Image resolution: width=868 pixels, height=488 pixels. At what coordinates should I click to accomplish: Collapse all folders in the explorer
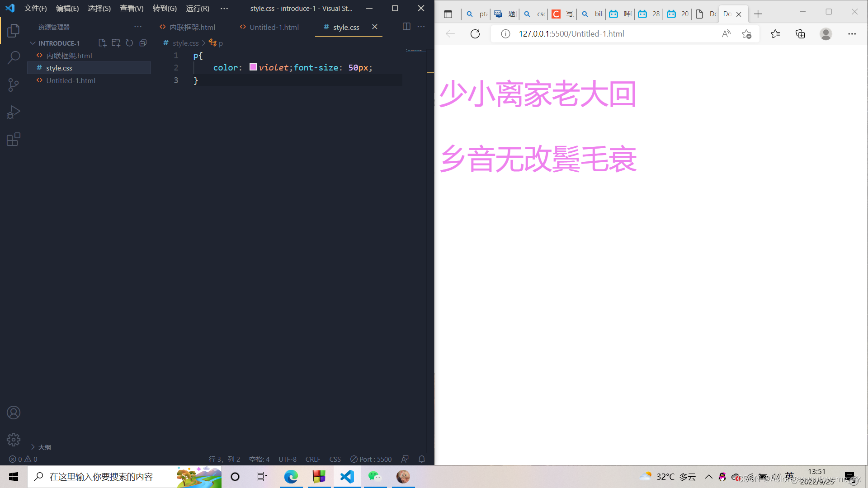(x=143, y=42)
